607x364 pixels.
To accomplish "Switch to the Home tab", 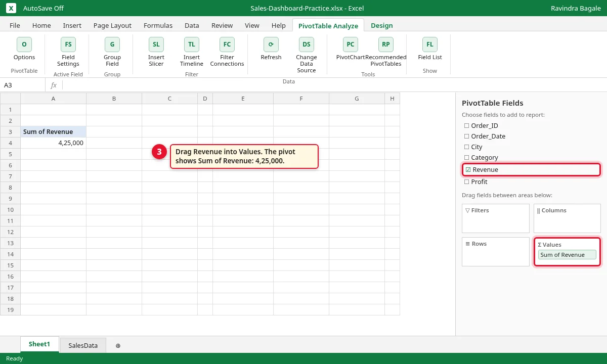I will coord(41,25).
